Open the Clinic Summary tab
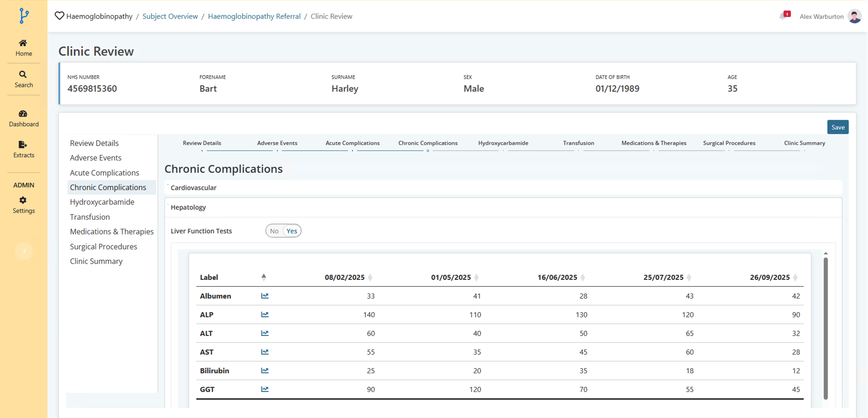The height and width of the screenshot is (418, 868). pyautogui.click(x=804, y=143)
